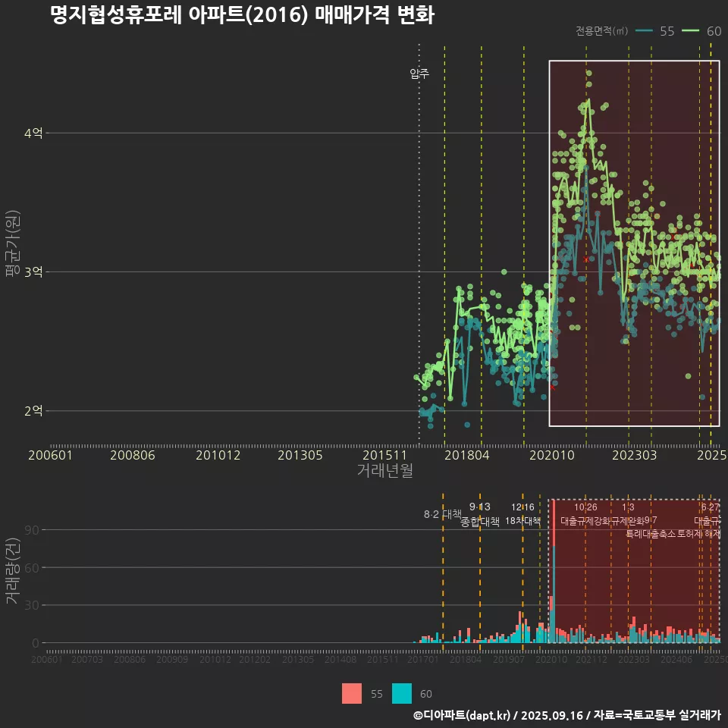Click the '60' label in the top legend
The width and height of the screenshot is (728, 728).
pos(714,31)
